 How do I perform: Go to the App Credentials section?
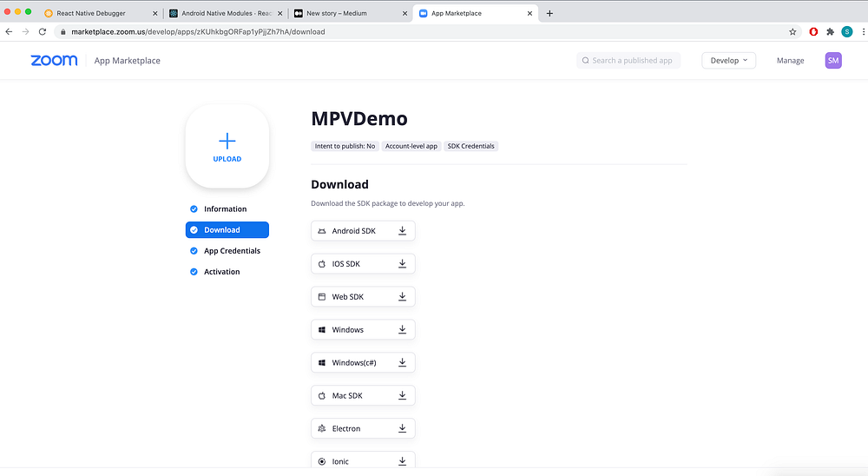click(x=232, y=251)
